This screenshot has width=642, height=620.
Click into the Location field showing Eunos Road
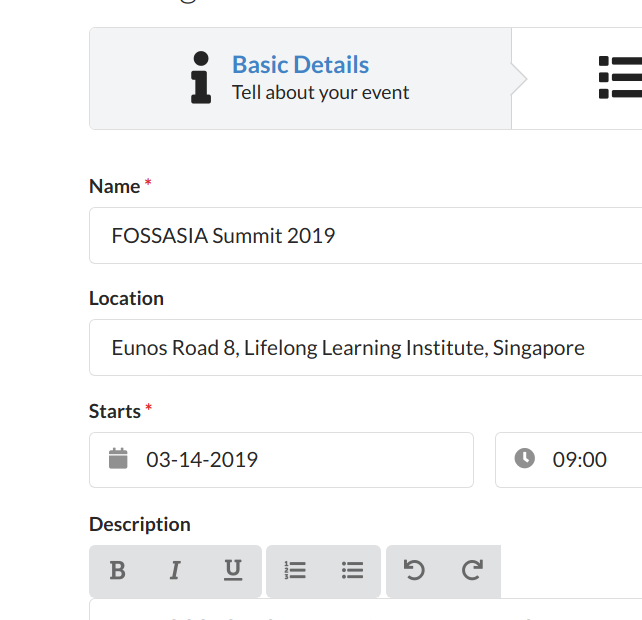(365, 348)
